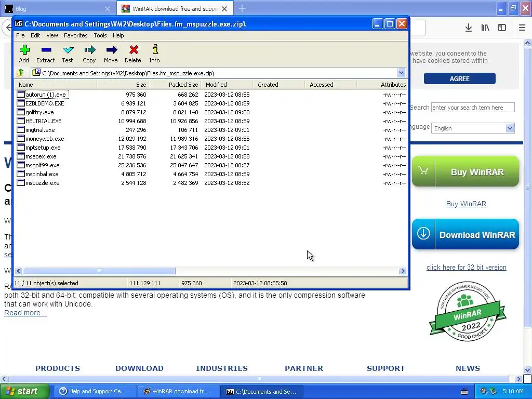Open the Help menu
532x399 pixels.
[x=118, y=35]
